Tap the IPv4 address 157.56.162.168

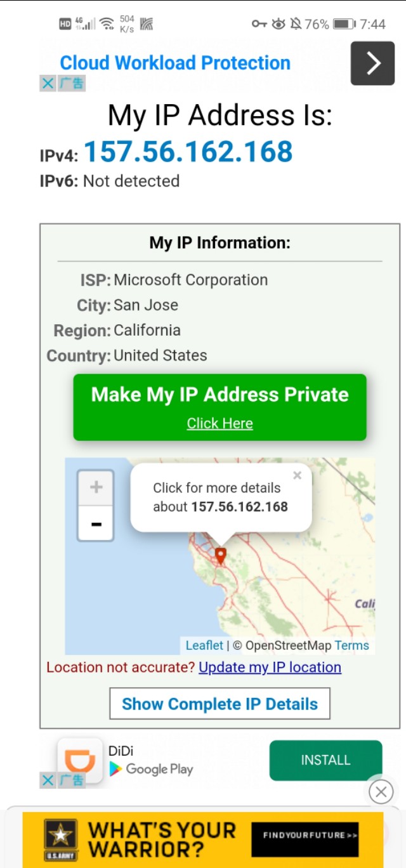pos(188,152)
